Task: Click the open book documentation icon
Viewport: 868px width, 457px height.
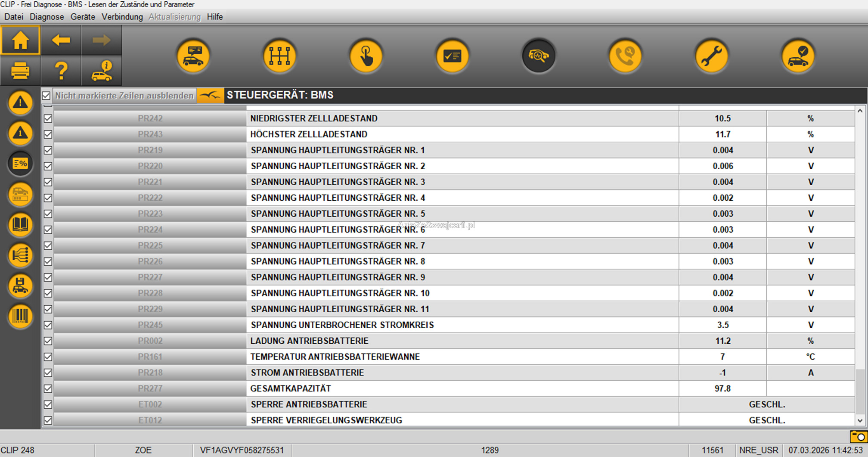Action: click(20, 224)
